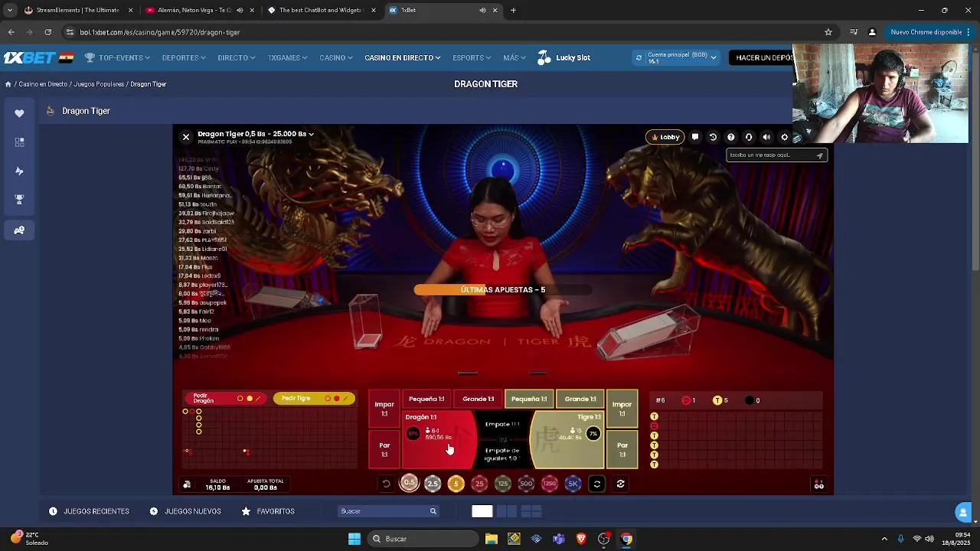Click the auto-bet refresh icon beside repeat
Screen dimensions: 980x551
[x=621, y=484]
